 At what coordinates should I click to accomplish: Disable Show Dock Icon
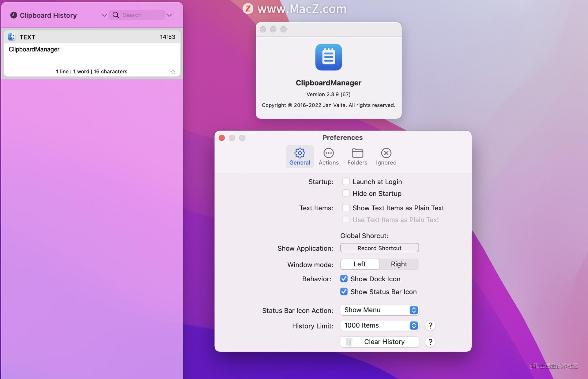(344, 279)
